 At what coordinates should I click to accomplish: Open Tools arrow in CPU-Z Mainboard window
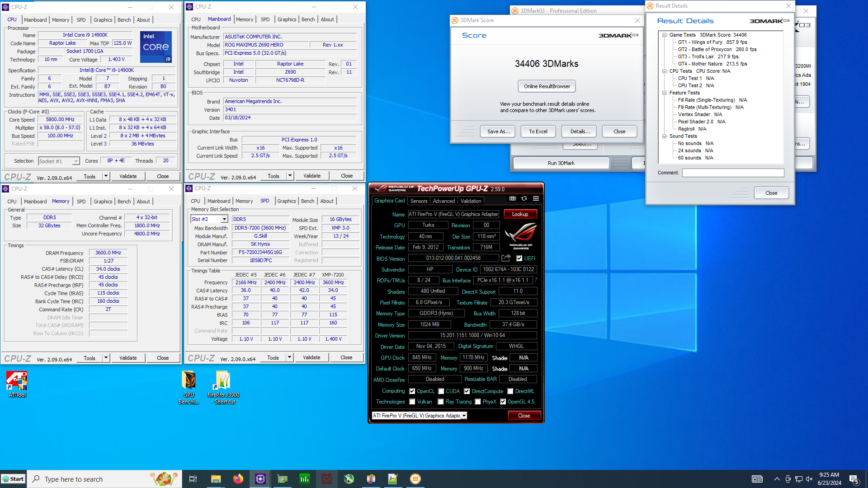tap(290, 176)
